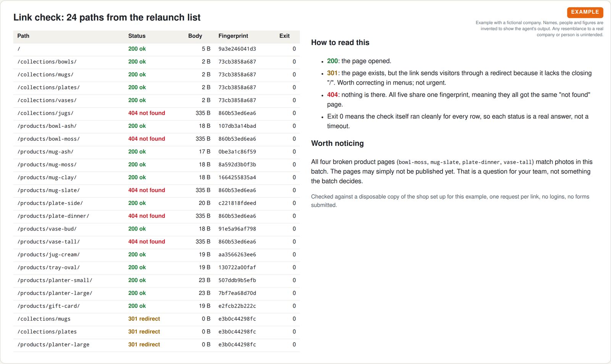Select the /products/gift-card/ path cell
611x364 pixels.
point(48,306)
